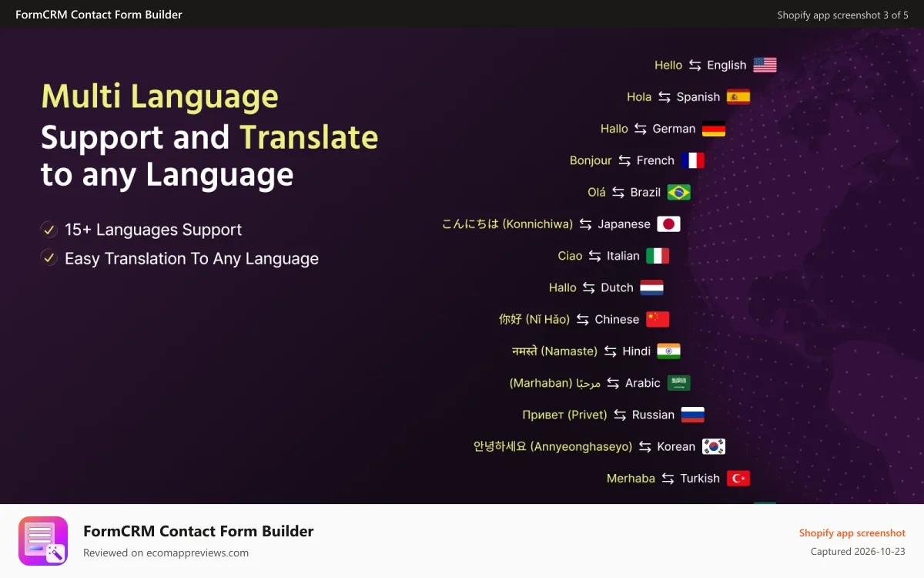The image size is (924, 578).
Task: Click the Germany flag next to German
Action: pos(714,129)
